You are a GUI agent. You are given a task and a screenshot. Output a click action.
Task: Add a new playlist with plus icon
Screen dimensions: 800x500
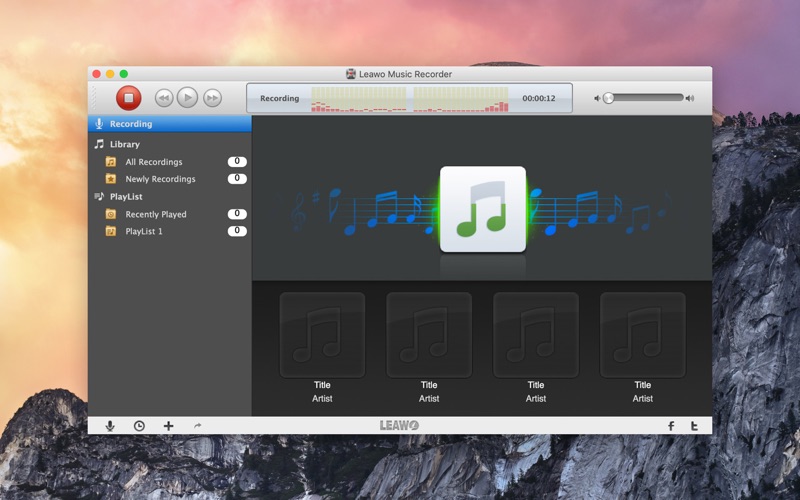168,426
